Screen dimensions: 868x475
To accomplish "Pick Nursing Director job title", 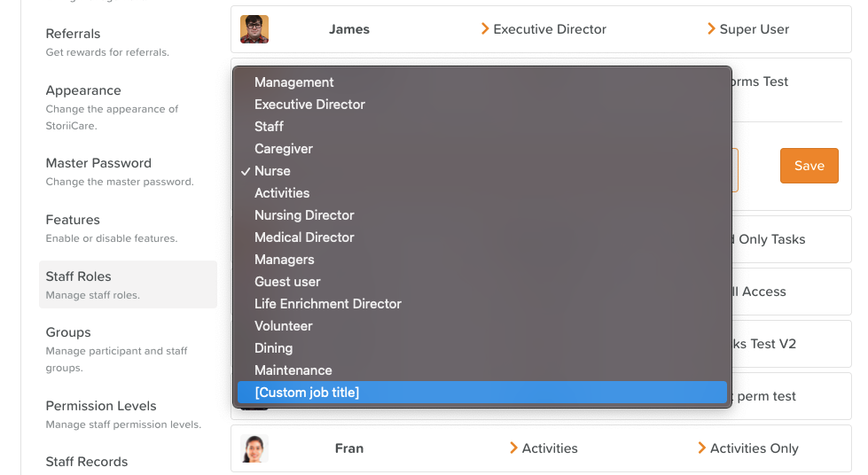I will (481, 215).
